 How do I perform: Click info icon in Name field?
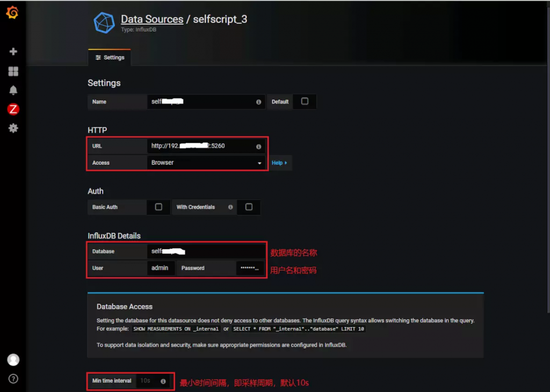(x=258, y=102)
